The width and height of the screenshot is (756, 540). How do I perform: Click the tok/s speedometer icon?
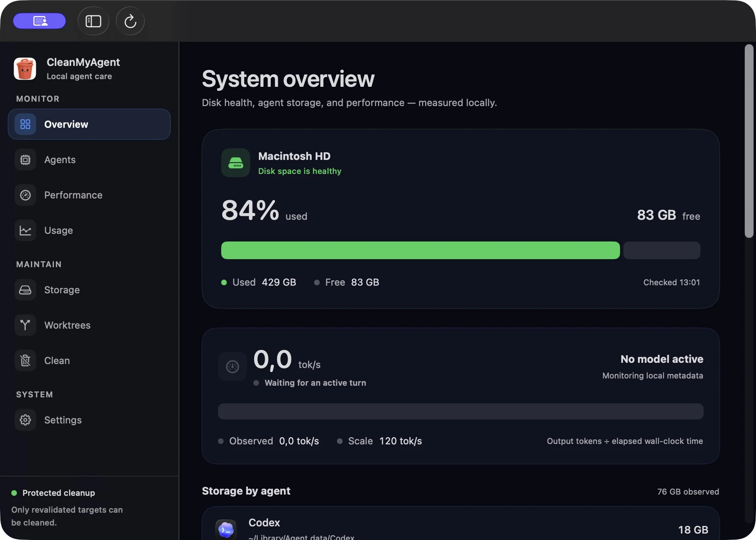tap(232, 366)
